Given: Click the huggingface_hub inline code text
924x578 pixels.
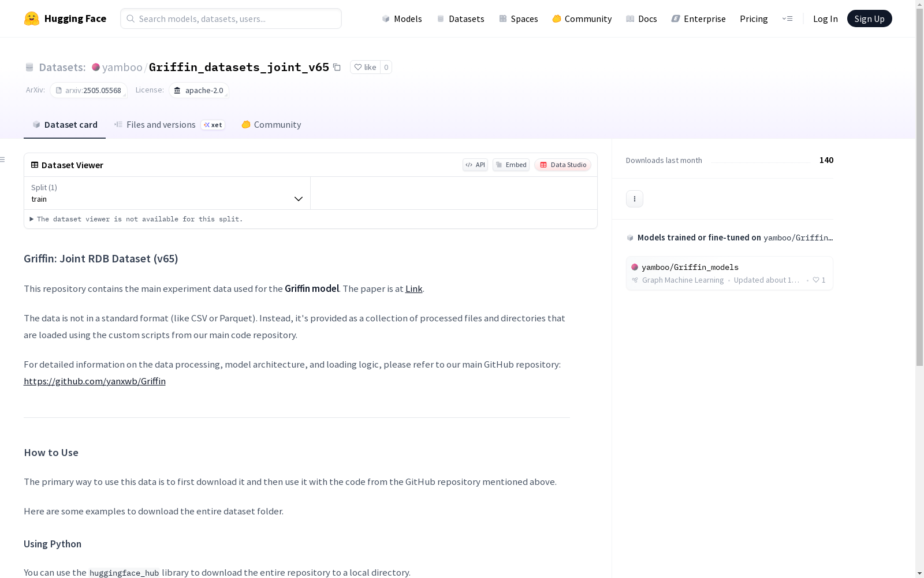Looking at the screenshot, I should coord(124,573).
